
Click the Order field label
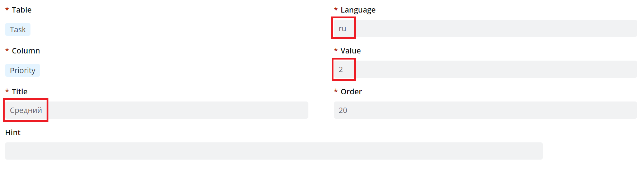351,92
